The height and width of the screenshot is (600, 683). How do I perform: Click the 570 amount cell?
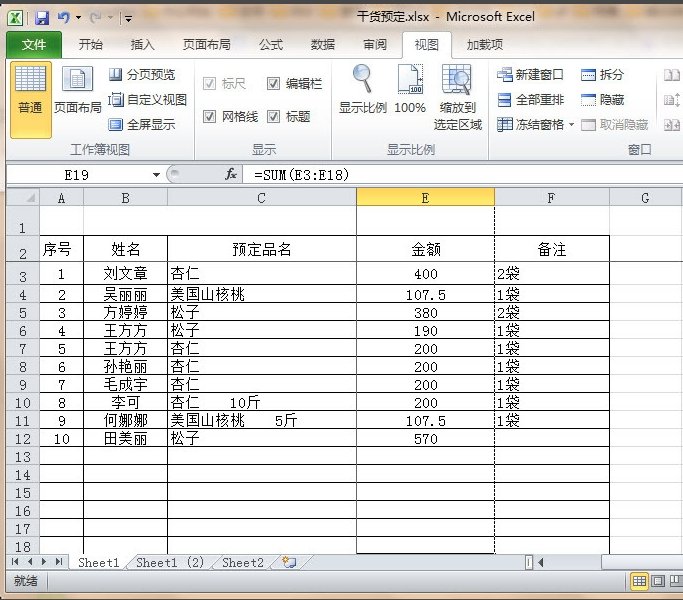coord(426,438)
